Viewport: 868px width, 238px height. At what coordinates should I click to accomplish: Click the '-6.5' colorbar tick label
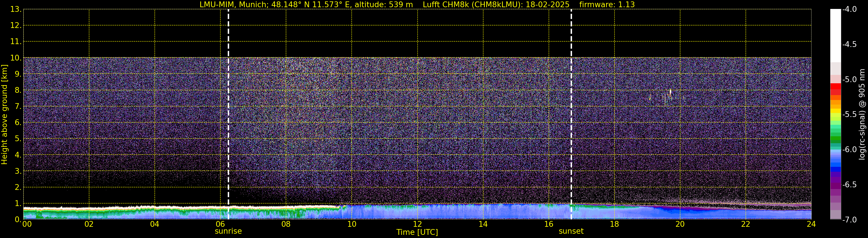pos(849,185)
